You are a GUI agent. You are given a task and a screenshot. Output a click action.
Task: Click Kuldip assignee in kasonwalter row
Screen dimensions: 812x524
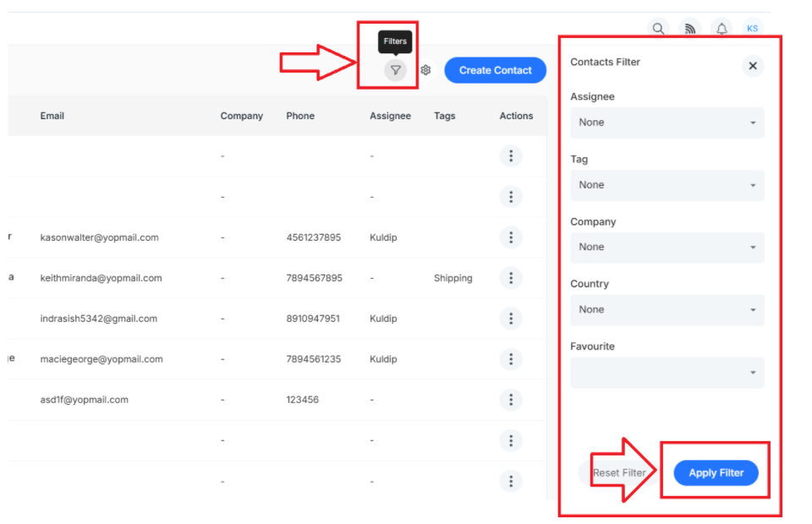[383, 237]
